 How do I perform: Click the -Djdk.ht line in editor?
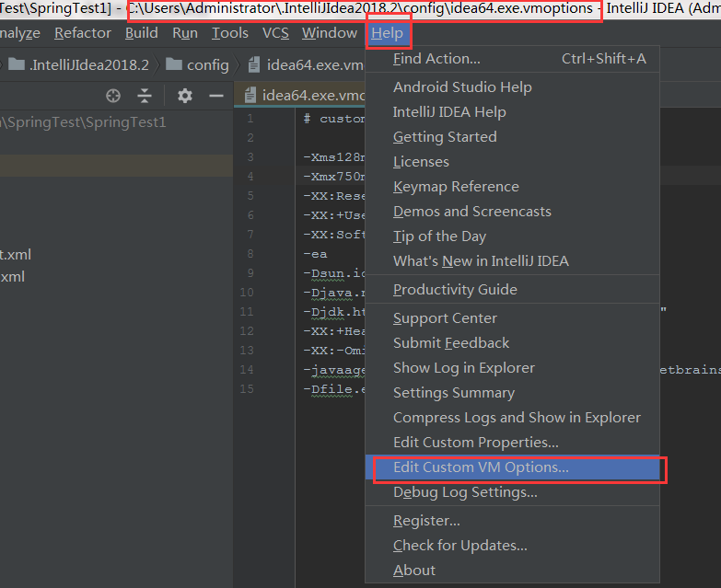point(334,312)
